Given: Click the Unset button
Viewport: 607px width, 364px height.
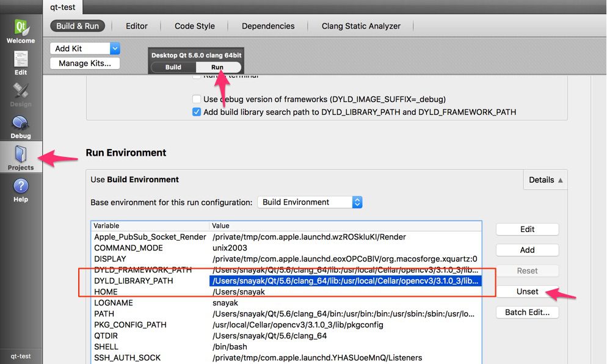Looking at the screenshot, I should 527,291.
